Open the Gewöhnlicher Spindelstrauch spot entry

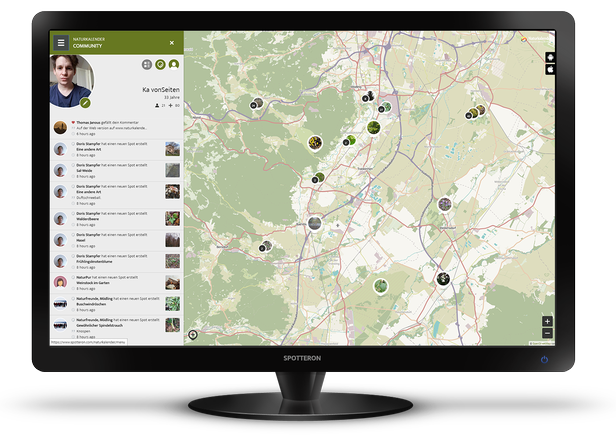tap(117, 328)
